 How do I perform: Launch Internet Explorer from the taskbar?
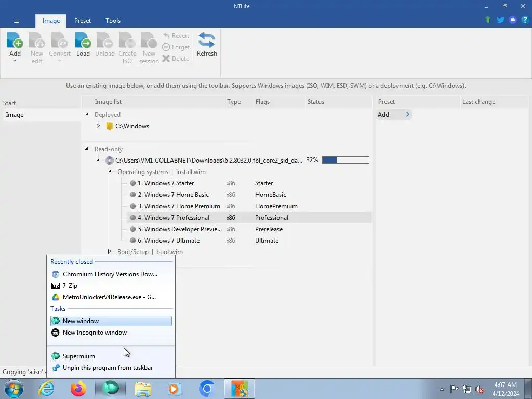pyautogui.click(x=46, y=389)
